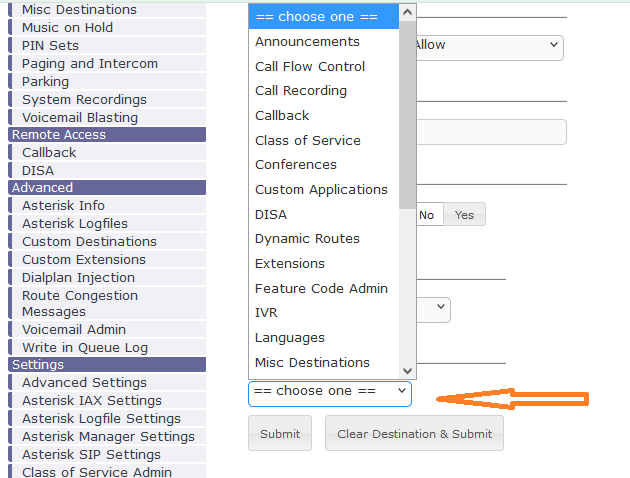This screenshot has height=478, width=630.
Task: Select the No toggle option
Action: click(x=427, y=215)
